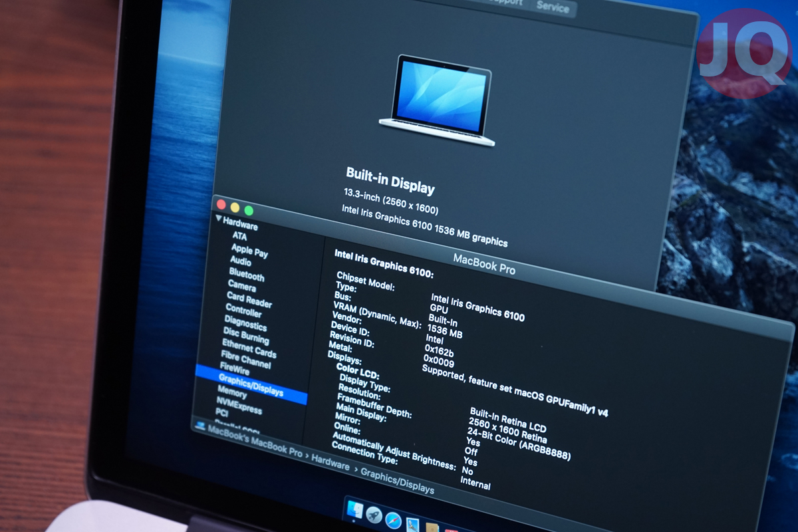The width and height of the screenshot is (798, 532).
Task: Click Automatically Adjust Brightness label
Action: (394, 452)
